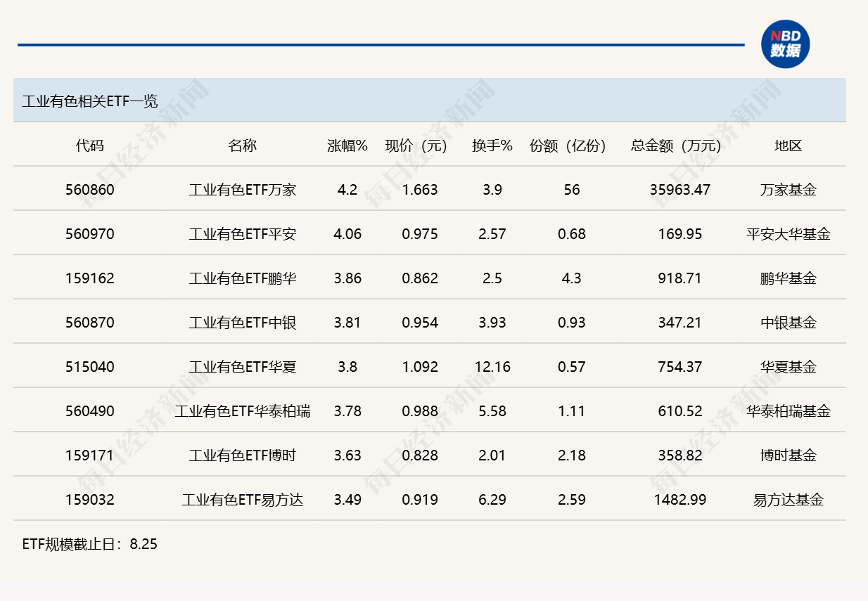Click the shares value 0.68

pyautogui.click(x=572, y=234)
